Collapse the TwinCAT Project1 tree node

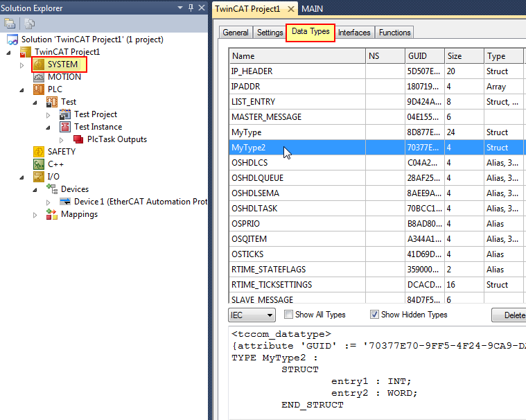coord(9,53)
